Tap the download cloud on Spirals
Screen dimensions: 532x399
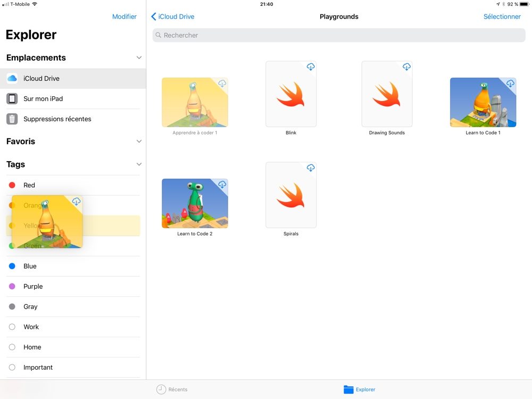click(x=311, y=168)
